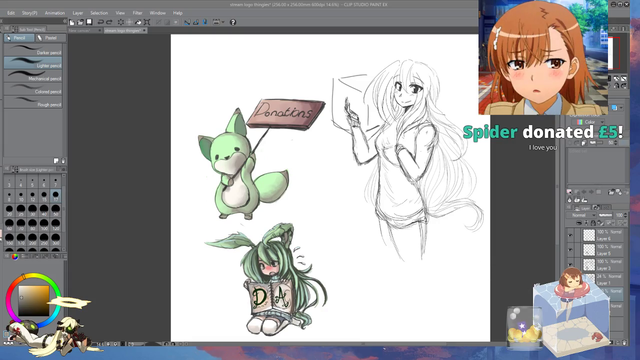Select Layer 3 thumbnail
Screen dimensions: 640x360
(x=589, y=264)
